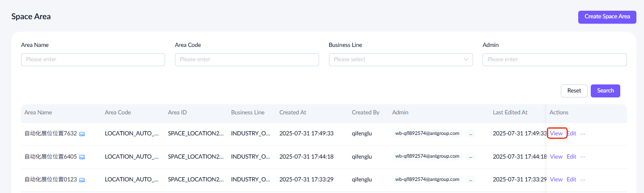Screen dimensions: 644x193
Task: Open more actions ellipsis for 自动化展位位置6405 row
Action: pos(583,156)
